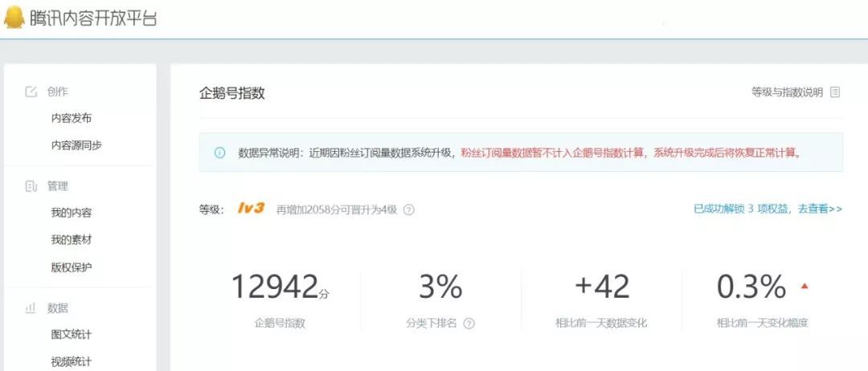Click the 企鹅号指数 heading
The width and height of the screenshot is (868, 371).
(x=232, y=93)
